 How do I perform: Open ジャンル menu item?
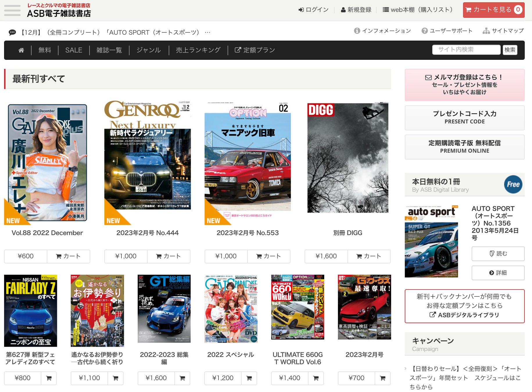149,50
